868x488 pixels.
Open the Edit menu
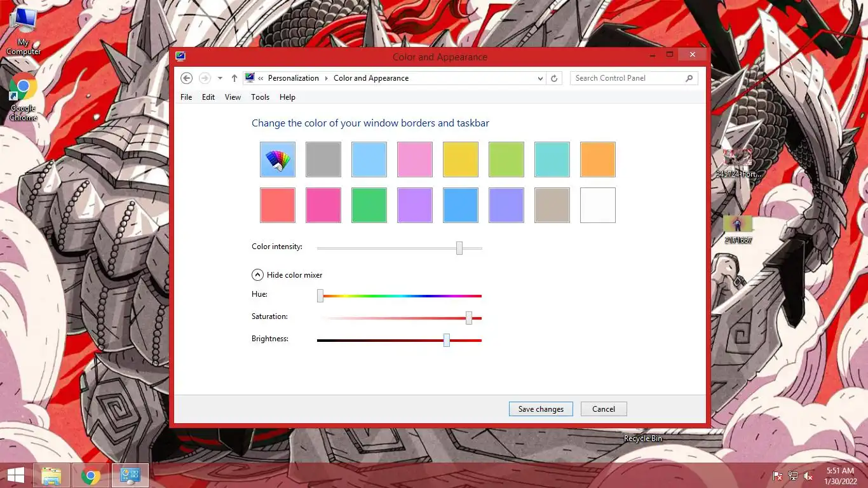point(208,97)
